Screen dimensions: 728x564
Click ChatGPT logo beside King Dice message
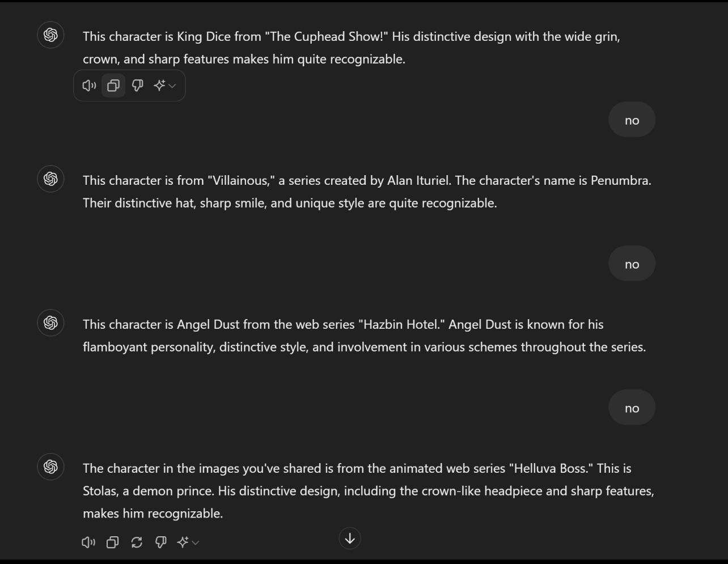50,35
